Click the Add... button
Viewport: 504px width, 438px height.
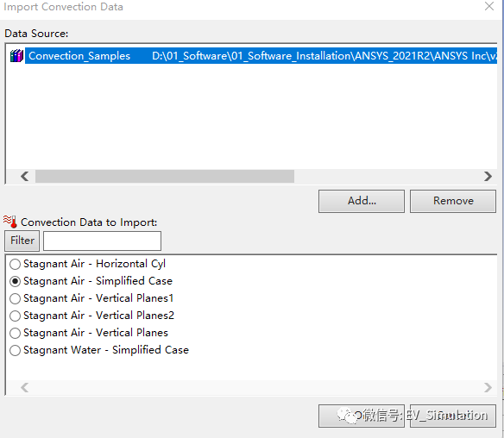pyautogui.click(x=362, y=201)
